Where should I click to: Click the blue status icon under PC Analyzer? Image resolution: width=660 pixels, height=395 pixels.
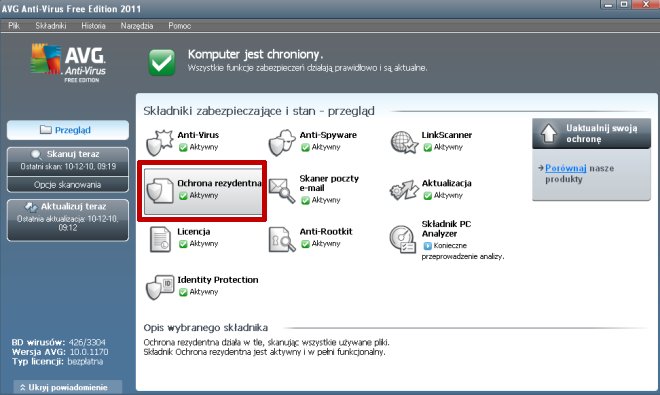[x=428, y=246]
